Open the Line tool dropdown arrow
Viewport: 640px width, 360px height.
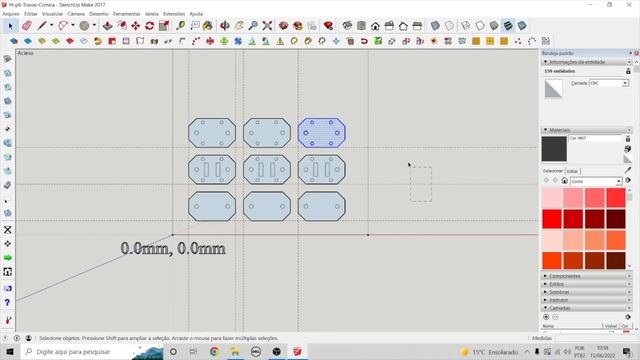point(51,26)
